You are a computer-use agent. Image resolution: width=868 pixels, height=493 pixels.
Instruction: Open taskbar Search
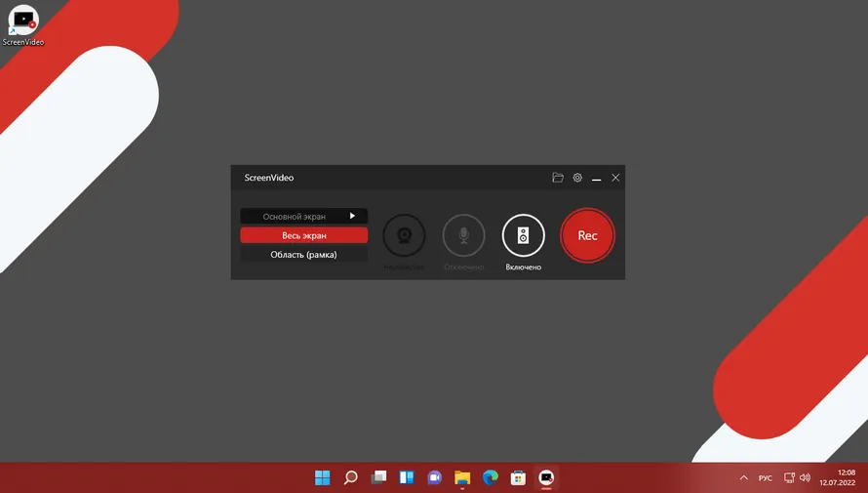(350, 477)
